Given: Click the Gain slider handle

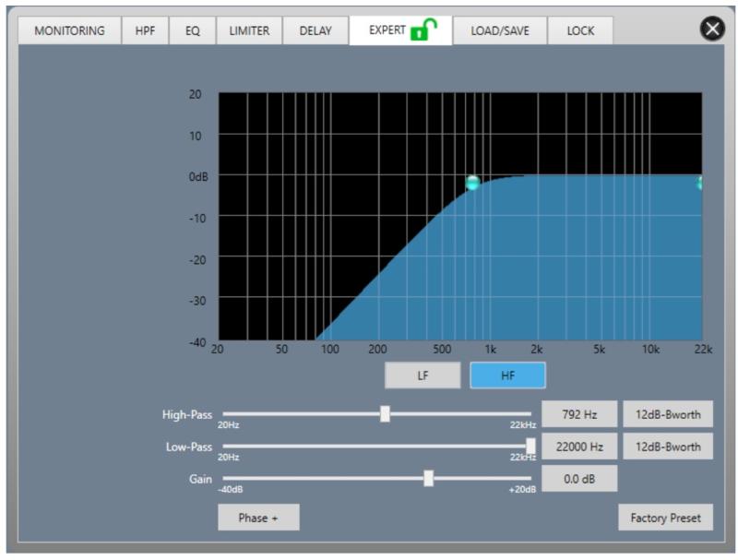Looking at the screenshot, I should (x=428, y=478).
